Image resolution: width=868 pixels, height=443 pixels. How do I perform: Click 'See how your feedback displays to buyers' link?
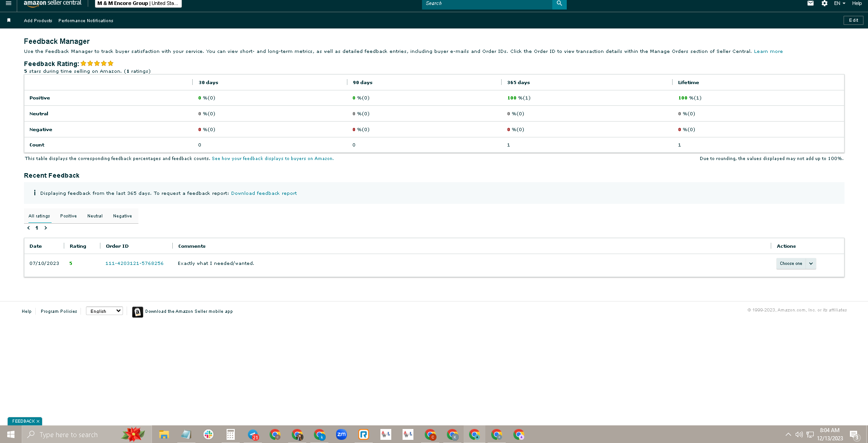pos(273,159)
